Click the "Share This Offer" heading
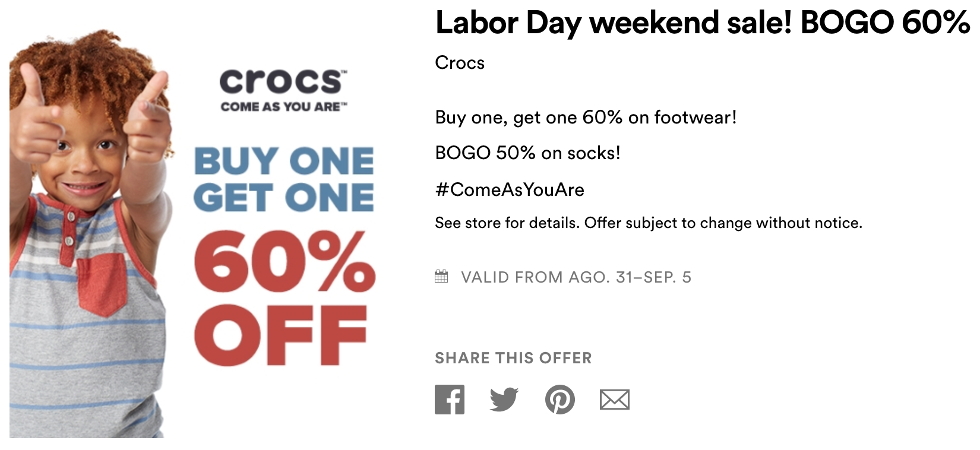Viewport: 980px width, 450px height. pos(513,358)
